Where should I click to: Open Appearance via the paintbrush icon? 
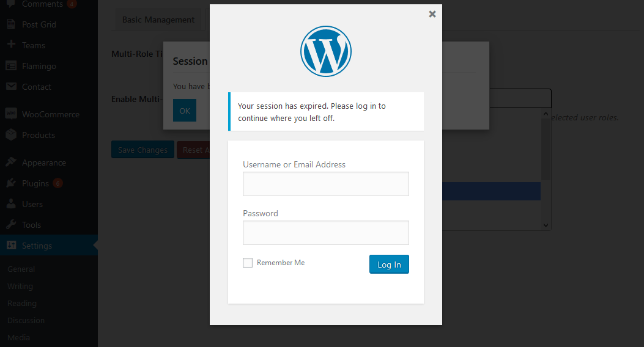pos(11,162)
